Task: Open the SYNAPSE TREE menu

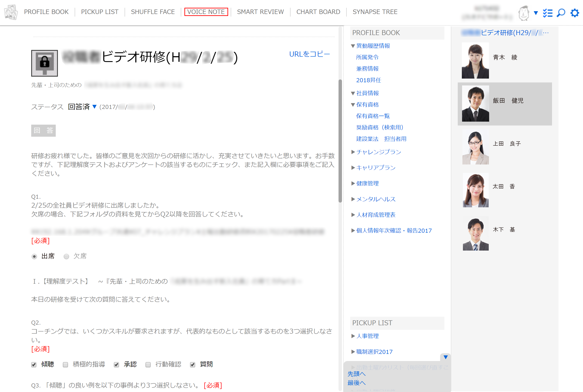Action: tap(375, 12)
